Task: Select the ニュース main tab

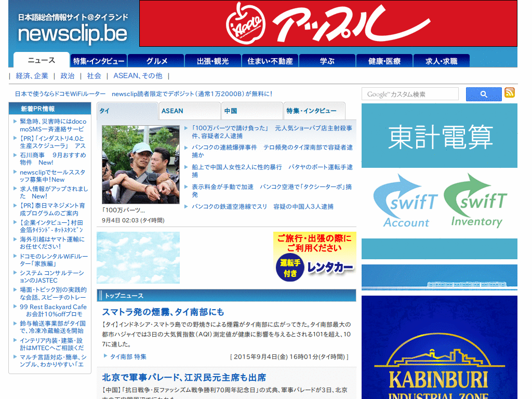Action: [x=42, y=60]
